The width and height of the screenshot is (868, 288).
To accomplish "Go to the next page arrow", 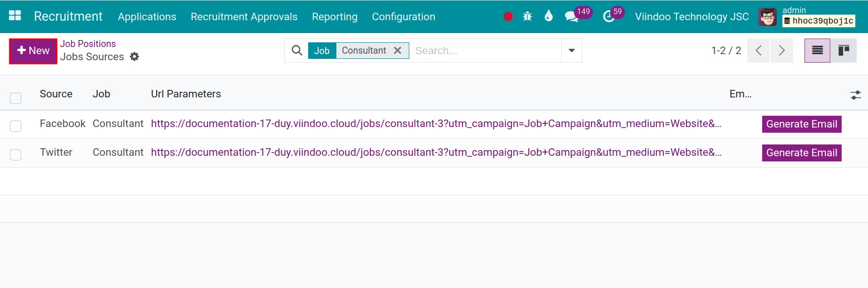I will pyautogui.click(x=781, y=50).
